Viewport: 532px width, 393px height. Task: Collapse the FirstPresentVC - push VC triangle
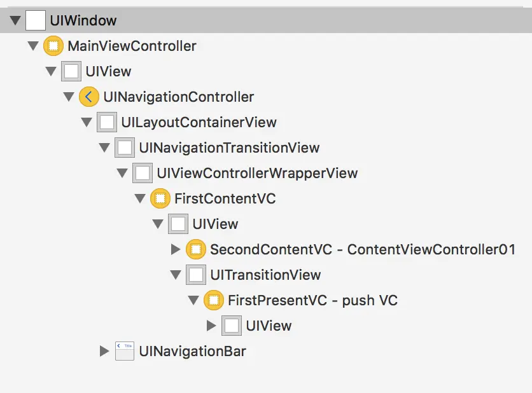[193, 300]
